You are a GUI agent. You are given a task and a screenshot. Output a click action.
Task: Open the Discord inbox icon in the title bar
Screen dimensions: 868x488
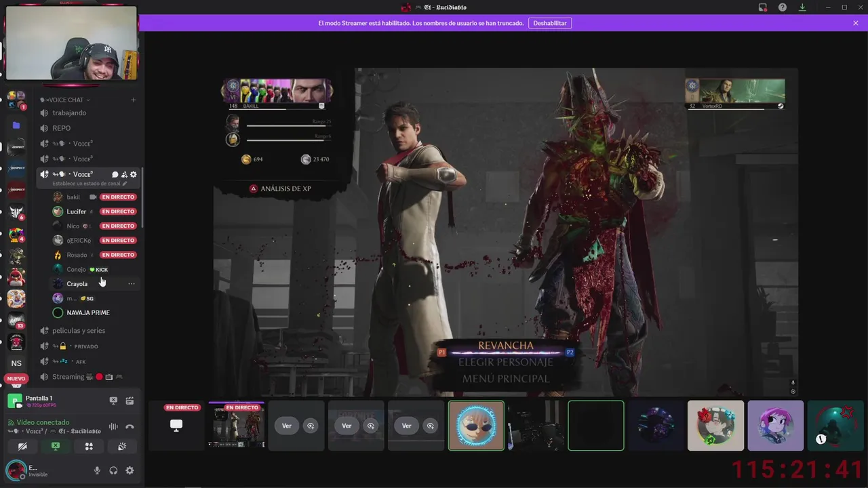point(763,7)
